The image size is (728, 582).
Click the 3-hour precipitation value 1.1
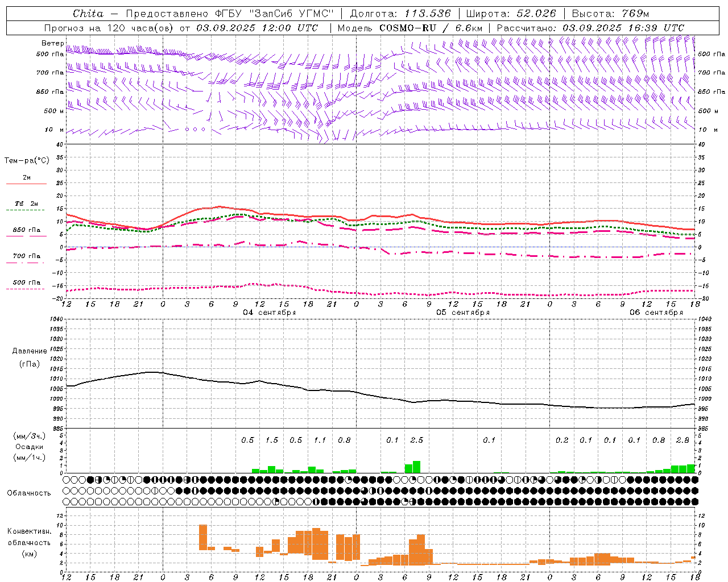pos(320,440)
